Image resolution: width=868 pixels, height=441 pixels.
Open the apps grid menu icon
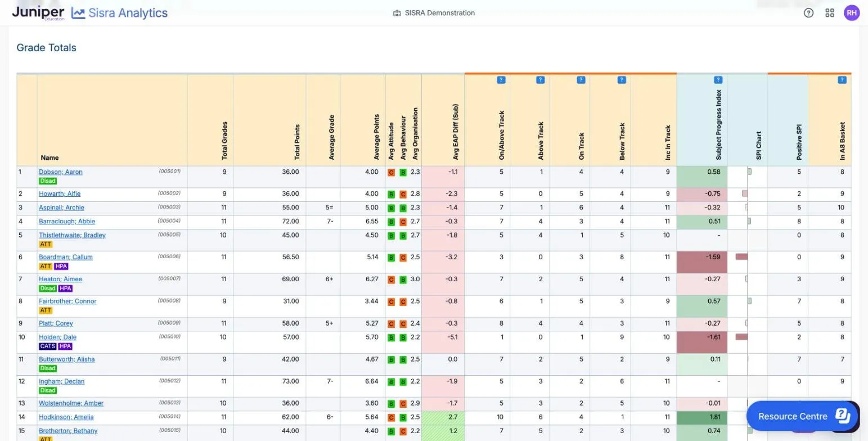pyautogui.click(x=830, y=13)
